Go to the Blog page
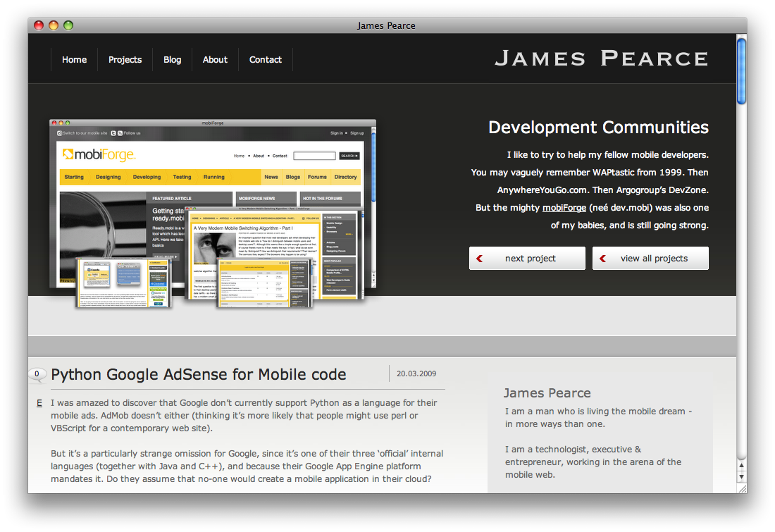The width and height of the screenshot is (775, 532). pos(172,60)
